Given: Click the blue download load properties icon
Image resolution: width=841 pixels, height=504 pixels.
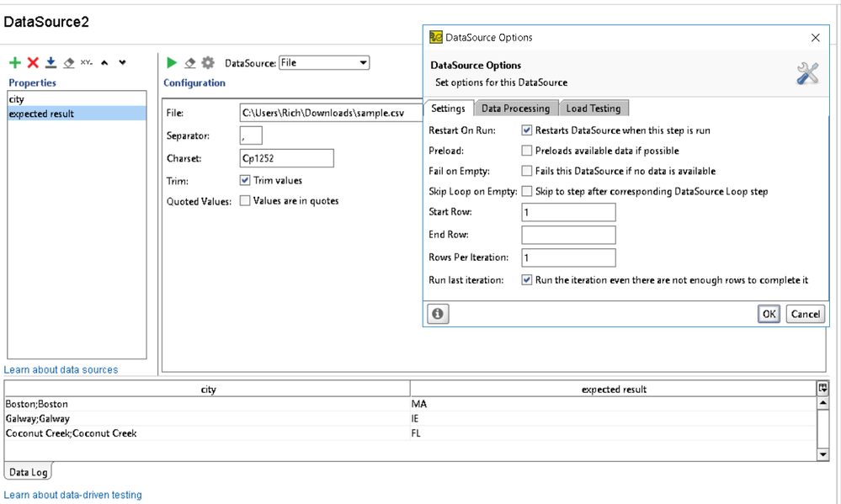Looking at the screenshot, I should (51, 63).
